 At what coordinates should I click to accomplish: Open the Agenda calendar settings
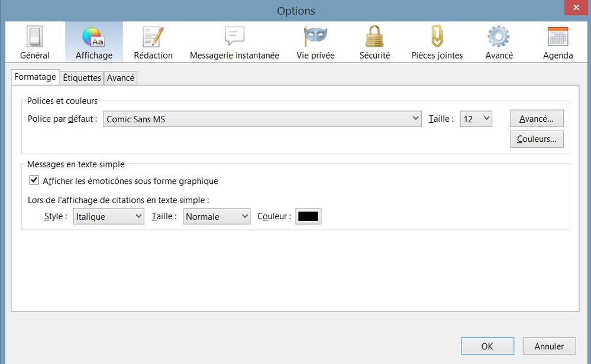pos(557,43)
